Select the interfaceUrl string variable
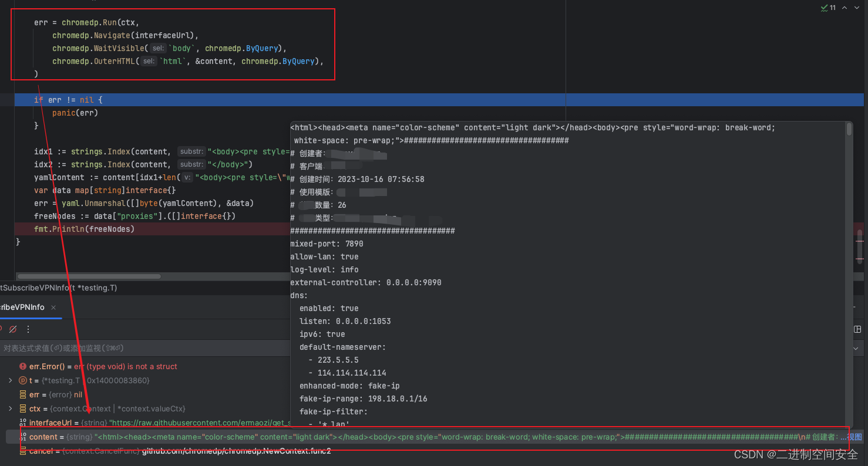The height and width of the screenshot is (466, 868). click(x=160, y=423)
